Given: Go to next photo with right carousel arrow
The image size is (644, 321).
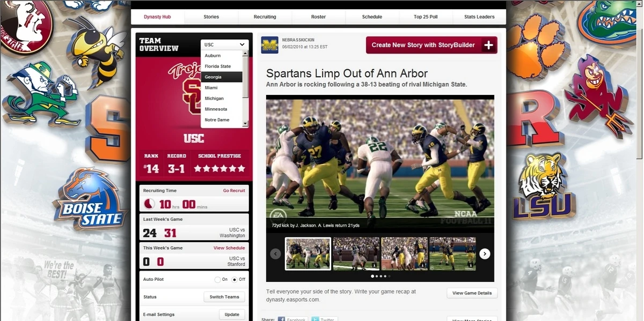Looking at the screenshot, I should (x=485, y=253).
